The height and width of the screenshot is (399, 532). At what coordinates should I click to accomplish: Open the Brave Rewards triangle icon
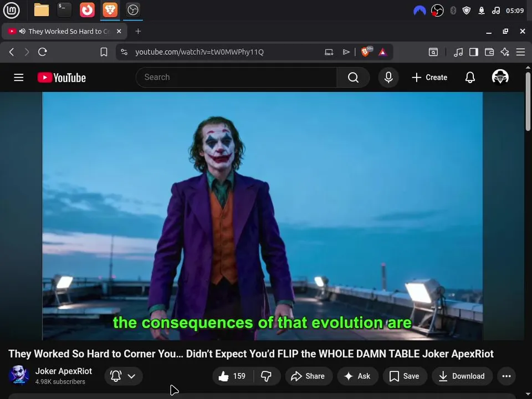pyautogui.click(x=383, y=52)
